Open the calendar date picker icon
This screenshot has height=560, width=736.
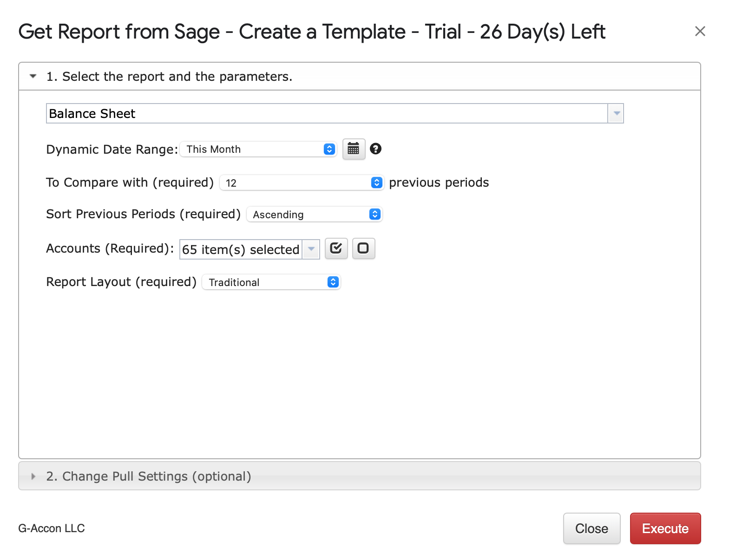click(354, 149)
